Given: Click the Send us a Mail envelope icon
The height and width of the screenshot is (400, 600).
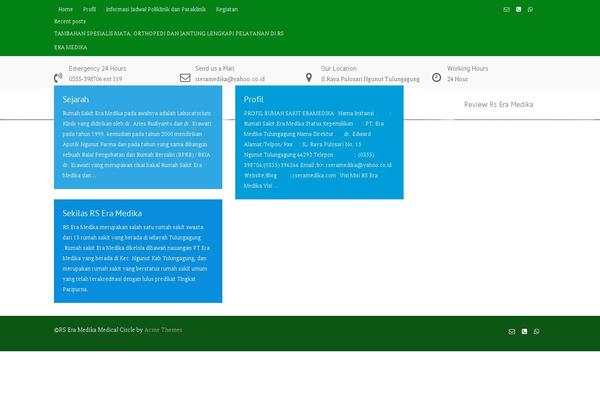Looking at the screenshot, I should pos(185,78).
